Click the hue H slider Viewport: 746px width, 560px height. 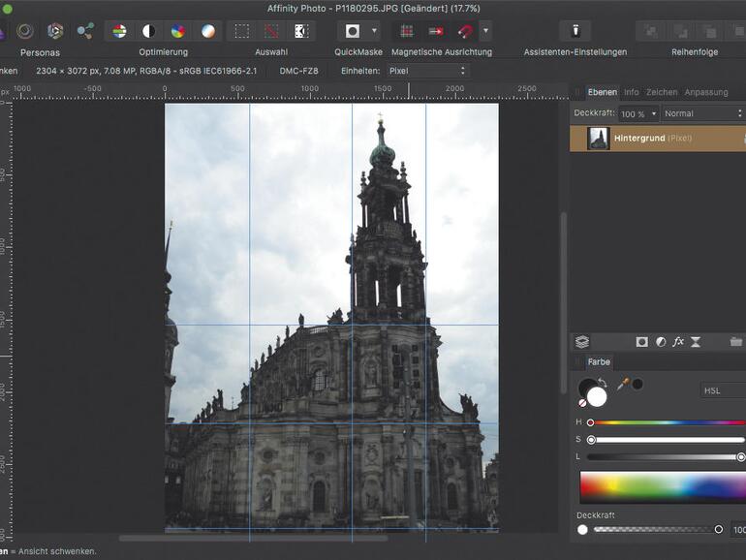667,422
